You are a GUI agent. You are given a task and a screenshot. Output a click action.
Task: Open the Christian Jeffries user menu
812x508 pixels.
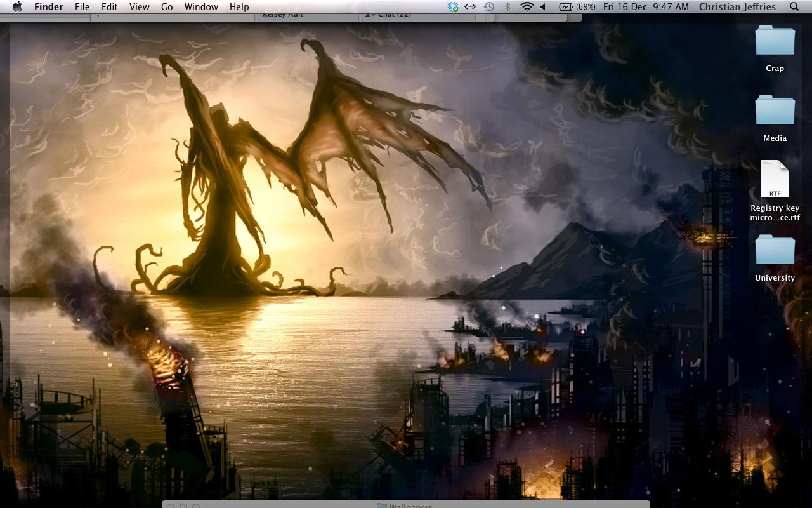(737, 7)
